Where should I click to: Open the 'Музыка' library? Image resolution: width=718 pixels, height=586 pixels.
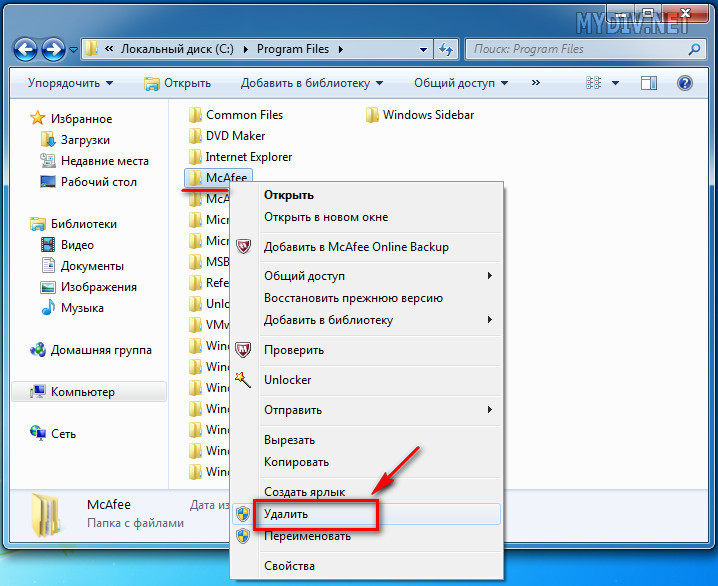(x=72, y=308)
